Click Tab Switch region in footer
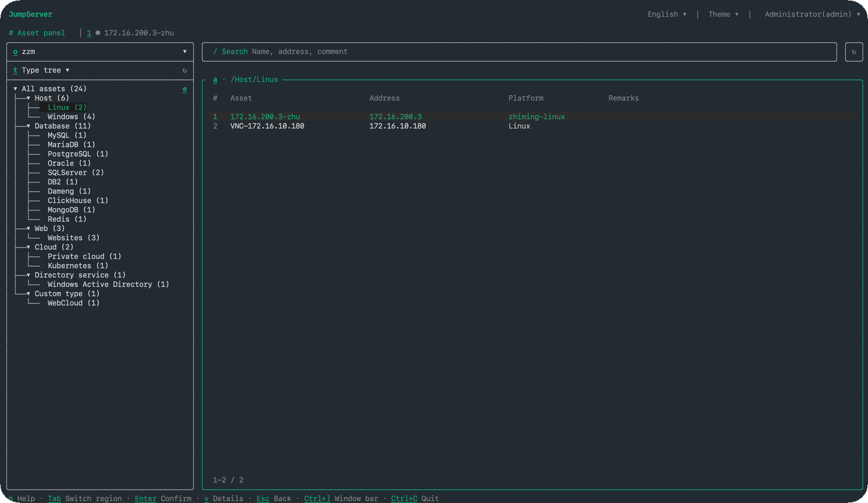The width and height of the screenshot is (868, 503). [x=84, y=499]
